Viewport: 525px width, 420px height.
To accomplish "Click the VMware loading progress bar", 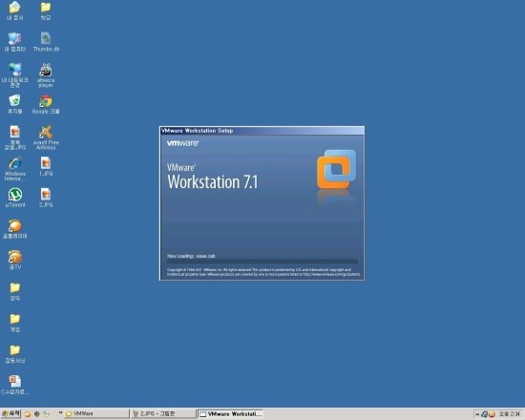I will [262, 262].
